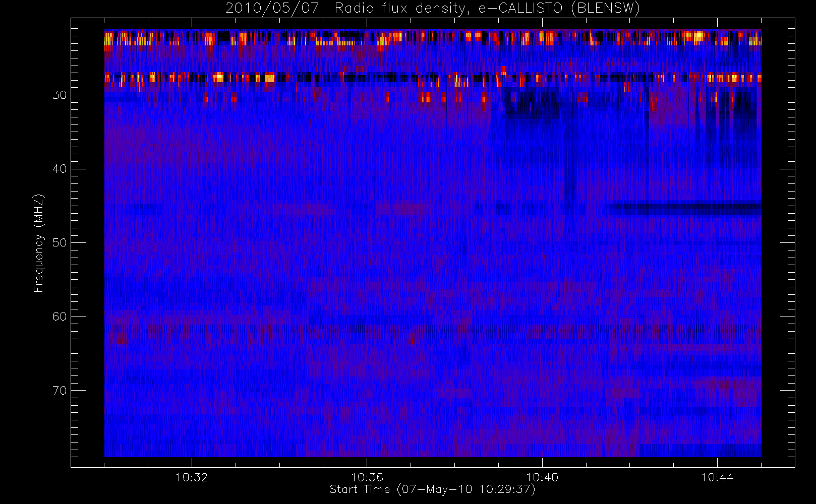Click the 60 frequency tick label

click(x=60, y=317)
